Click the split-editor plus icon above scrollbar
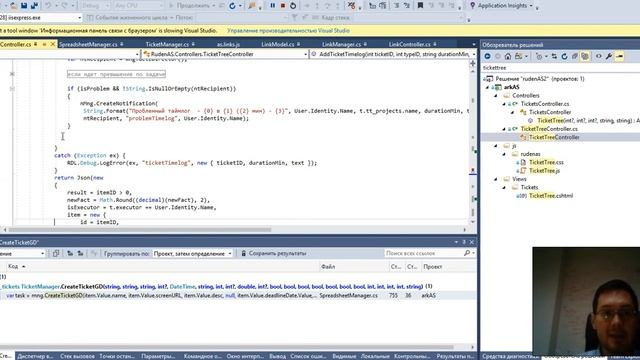Viewport: 640px width, 360px height. [473, 63]
